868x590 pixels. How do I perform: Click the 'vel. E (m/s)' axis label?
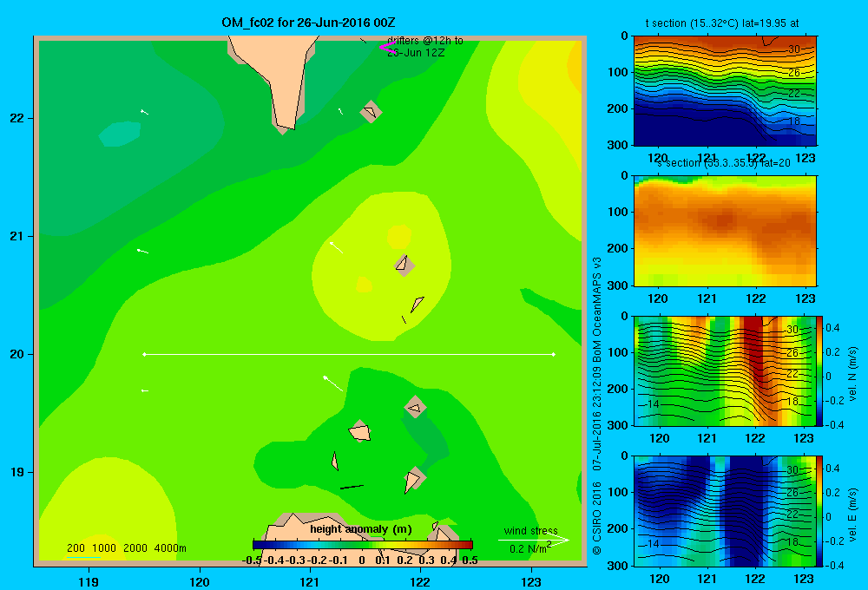tap(853, 515)
